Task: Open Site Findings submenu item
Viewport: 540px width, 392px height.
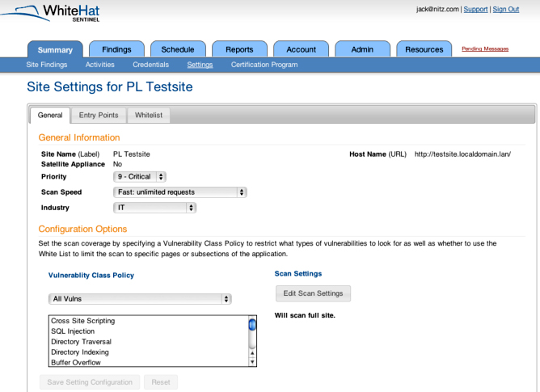Action: 47,65
